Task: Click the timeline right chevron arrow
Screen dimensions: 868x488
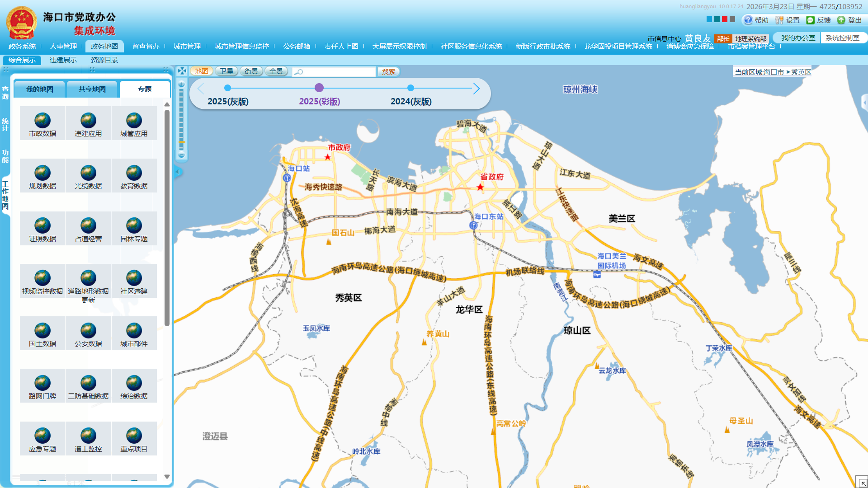Action: [476, 89]
